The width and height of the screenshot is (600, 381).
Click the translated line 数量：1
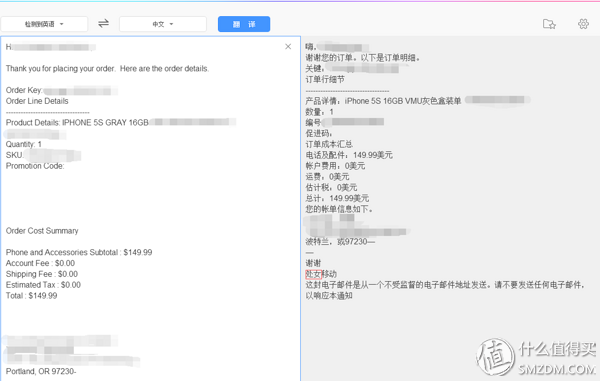[x=319, y=112]
